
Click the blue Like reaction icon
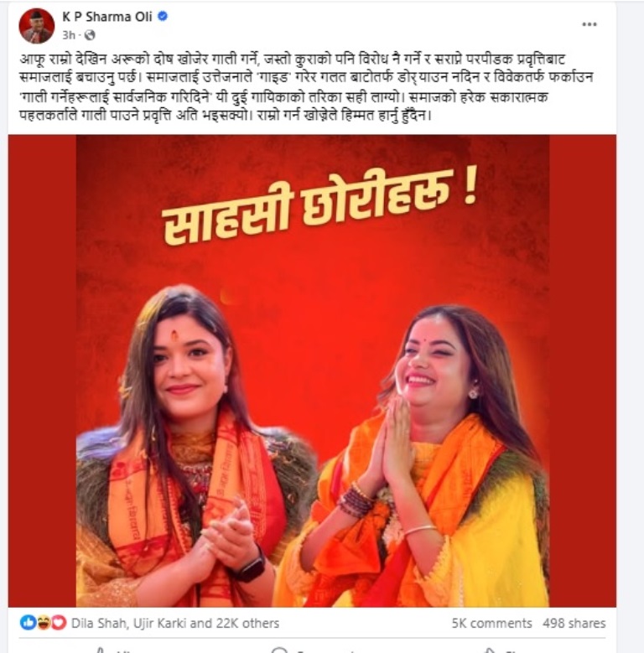click(x=28, y=623)
